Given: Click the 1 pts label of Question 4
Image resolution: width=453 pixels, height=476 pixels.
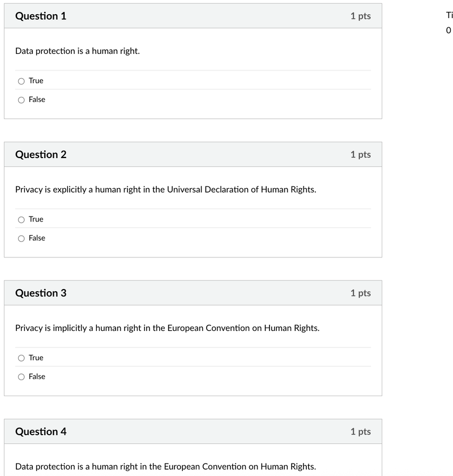Looking at the screenshot, I should pos(361,431).
